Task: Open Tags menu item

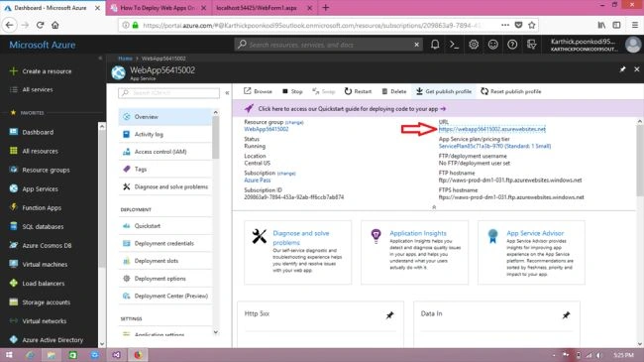Action: click(165, 169)
